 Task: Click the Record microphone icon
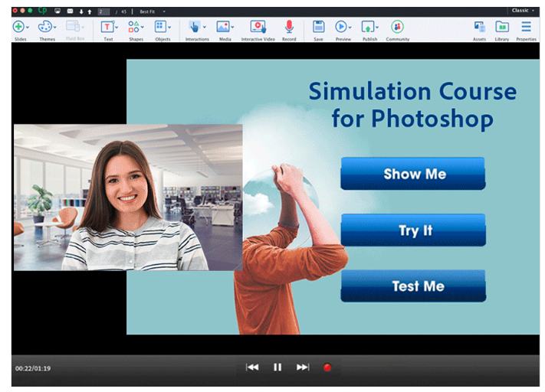[289, 27]
